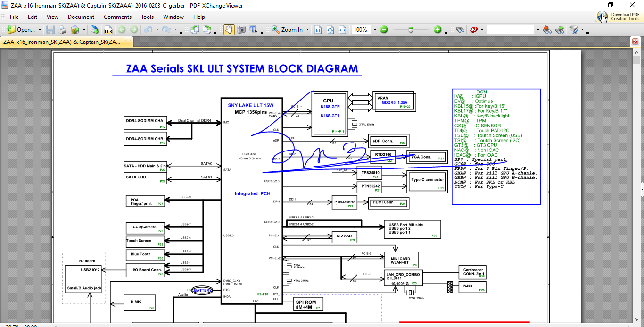
Task: Click the Fit Width icon
Action: (343, 29)
